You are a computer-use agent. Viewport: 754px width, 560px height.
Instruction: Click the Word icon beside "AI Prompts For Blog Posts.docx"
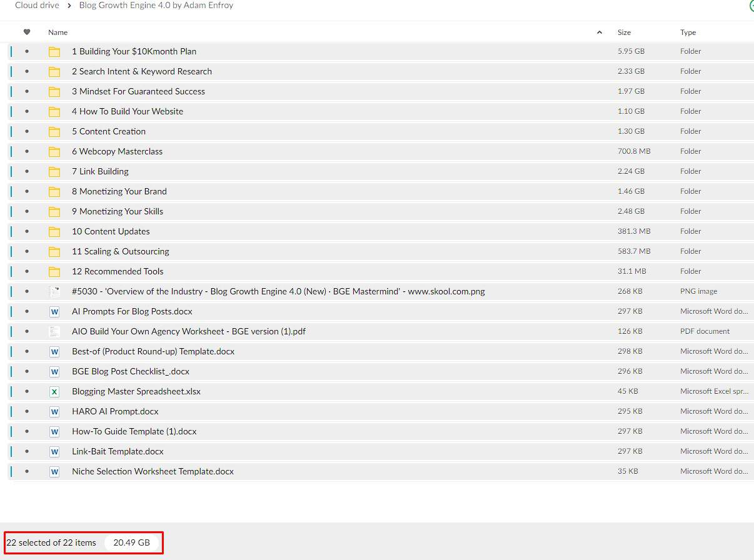pos(54,311)
